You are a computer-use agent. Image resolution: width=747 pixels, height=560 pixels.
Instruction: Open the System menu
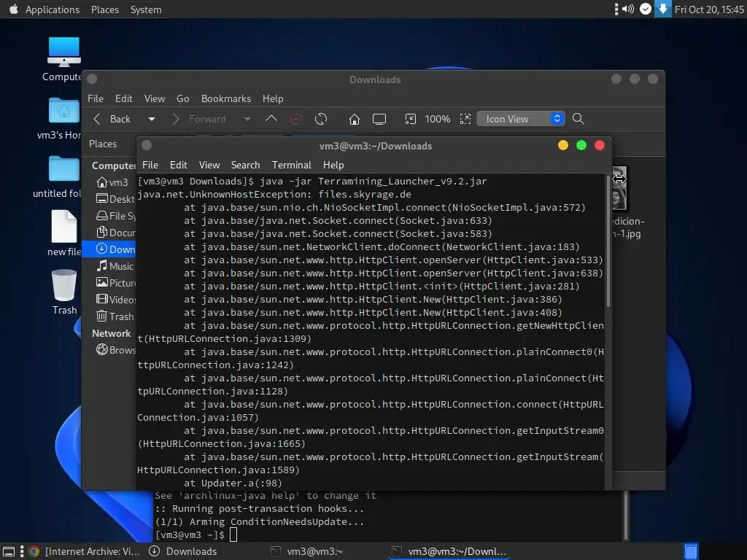pos(146,9)
